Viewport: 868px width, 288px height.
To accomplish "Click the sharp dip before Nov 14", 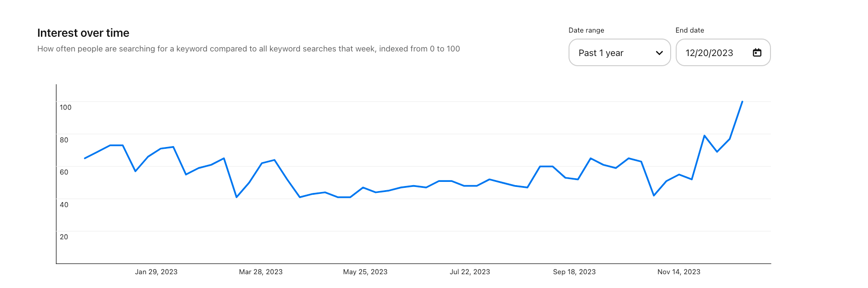I will coord(654,196).
